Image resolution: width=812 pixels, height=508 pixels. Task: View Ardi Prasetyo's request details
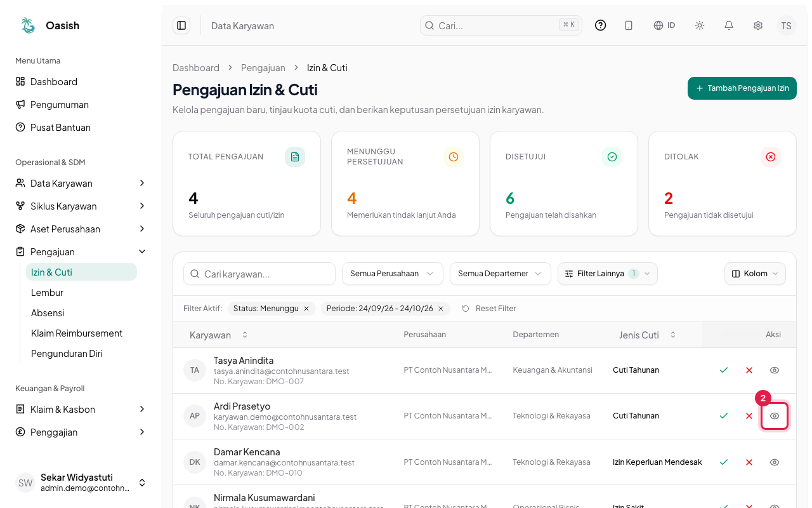click(775, 416)
